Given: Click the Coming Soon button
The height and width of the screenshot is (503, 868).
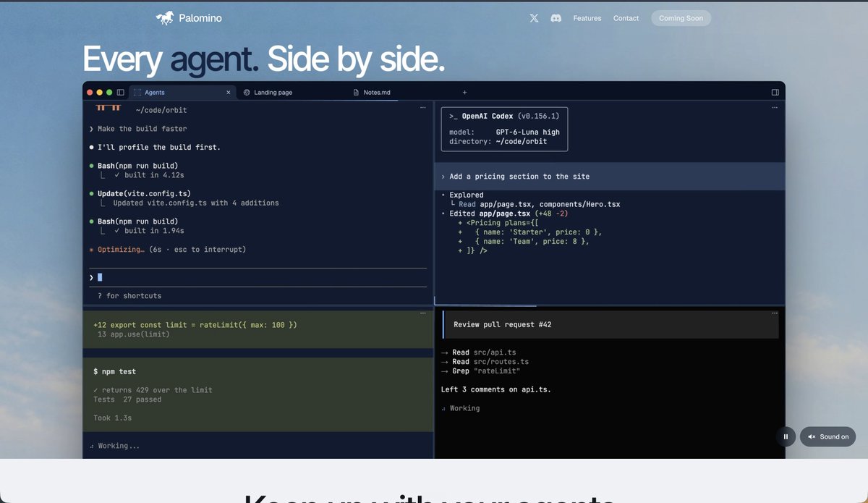Looking at the screenshot, I should tap(681, 18).
